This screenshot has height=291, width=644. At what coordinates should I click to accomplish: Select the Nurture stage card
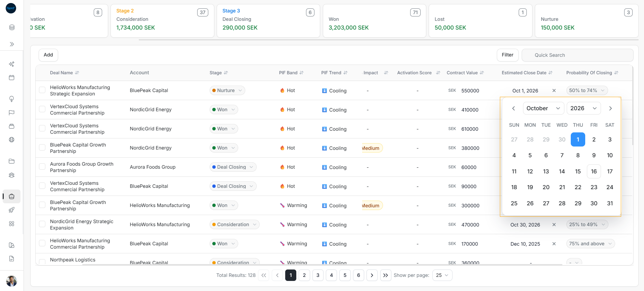(587, 21)
